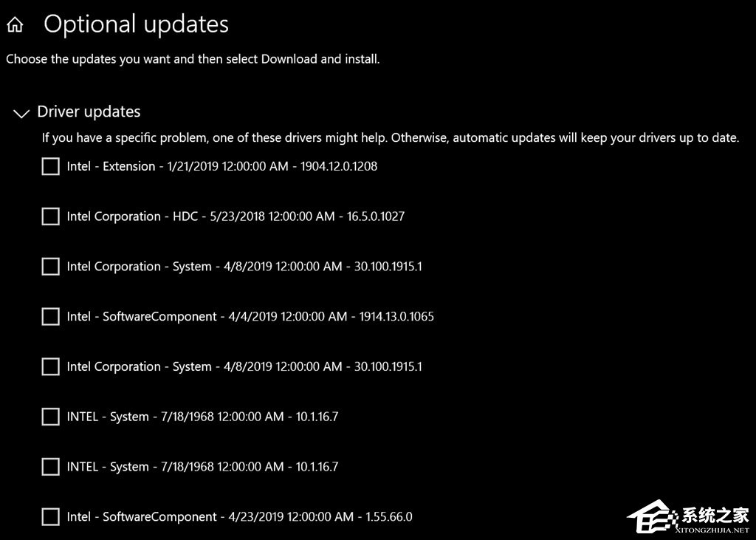The image size is (756, 540).
Task: Check the second Intel Corporation System 30.100.1915.1 box
Action: pyautogui.click(x=50, y=366)
